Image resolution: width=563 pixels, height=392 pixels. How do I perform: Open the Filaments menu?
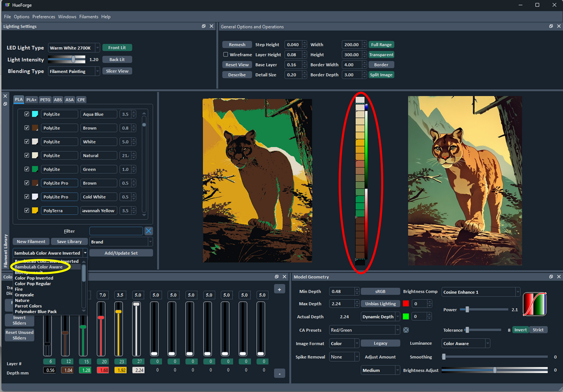(x=89, y=17)
